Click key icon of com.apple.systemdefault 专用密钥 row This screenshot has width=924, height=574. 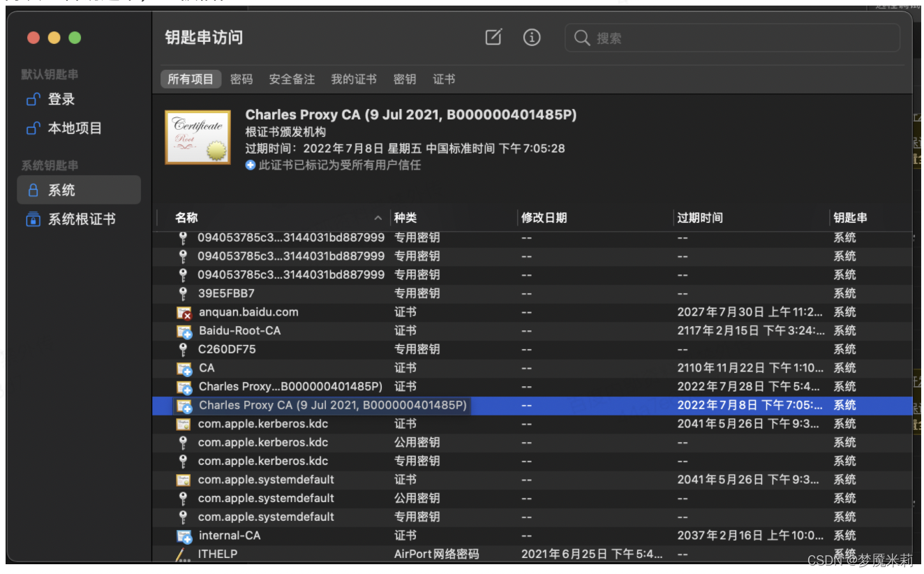[x=183, y=517]
